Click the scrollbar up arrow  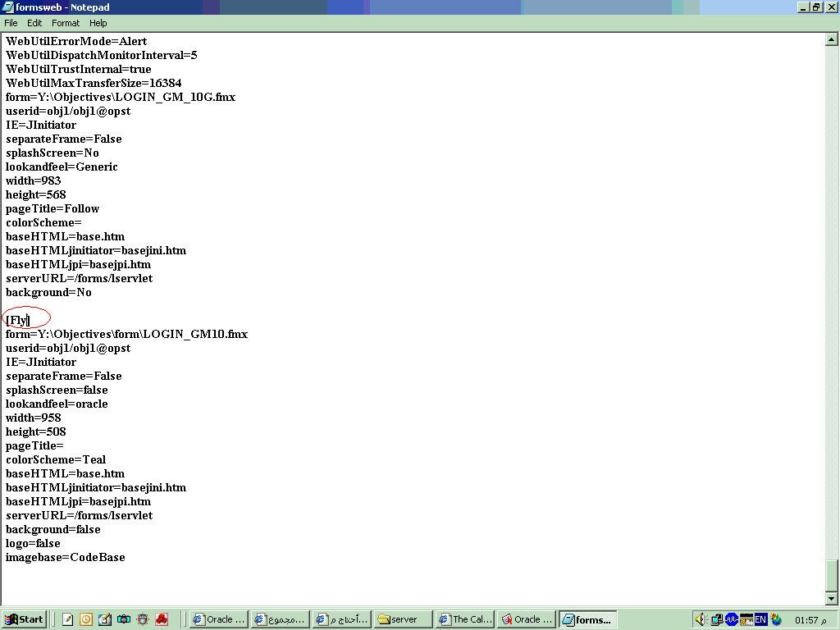(x=832, y=39)
